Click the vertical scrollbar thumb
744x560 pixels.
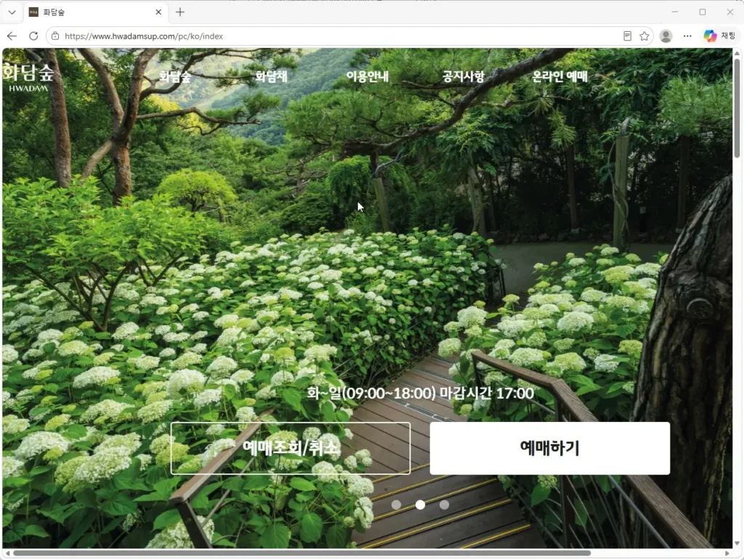(737, 108)
